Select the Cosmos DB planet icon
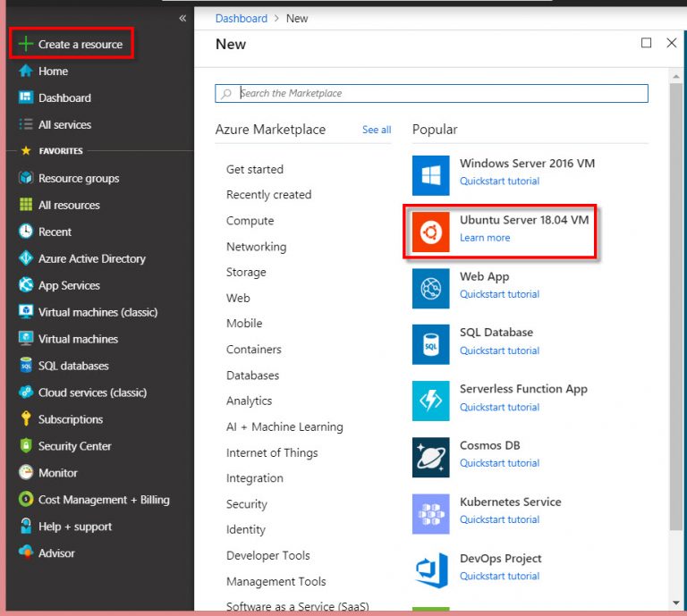 point(430,458)
